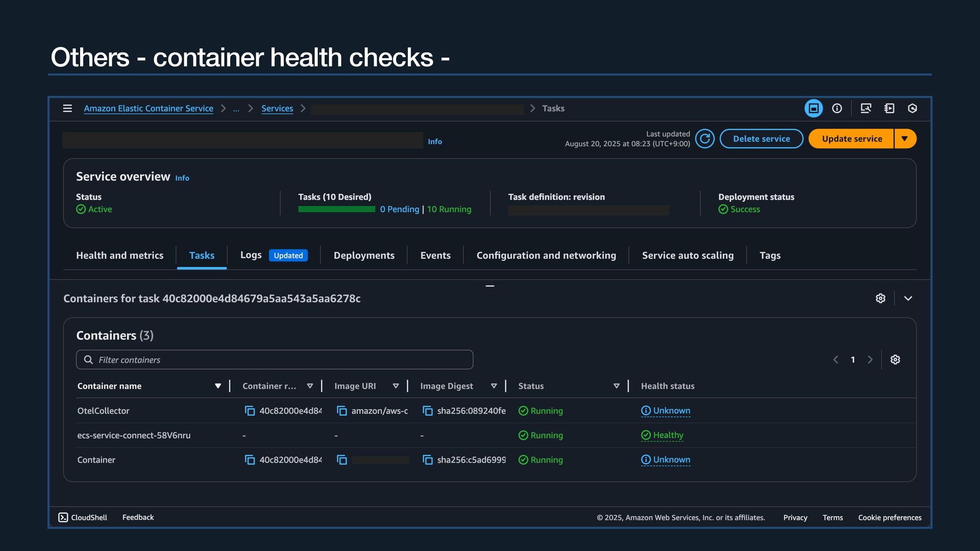
Task: Open the Events tab
Action: click(x=435, y=256)
